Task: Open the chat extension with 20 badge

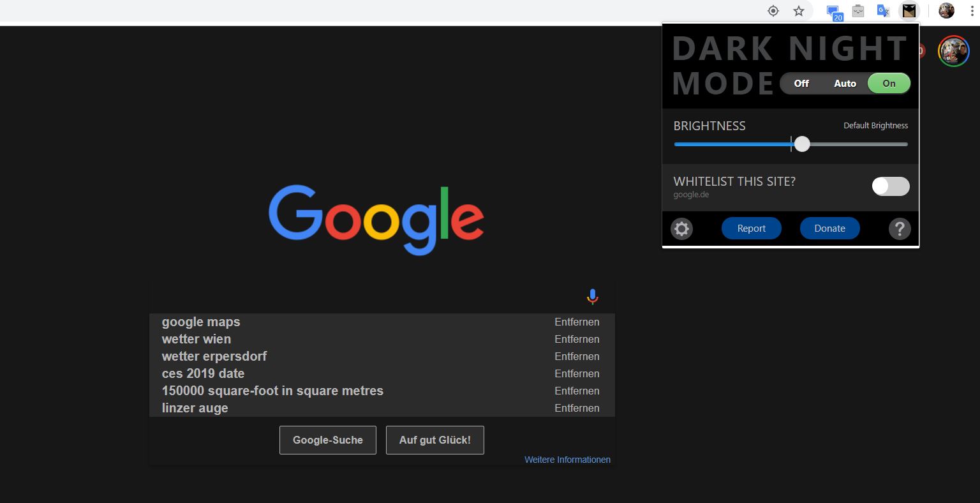Action: [833, 11]
